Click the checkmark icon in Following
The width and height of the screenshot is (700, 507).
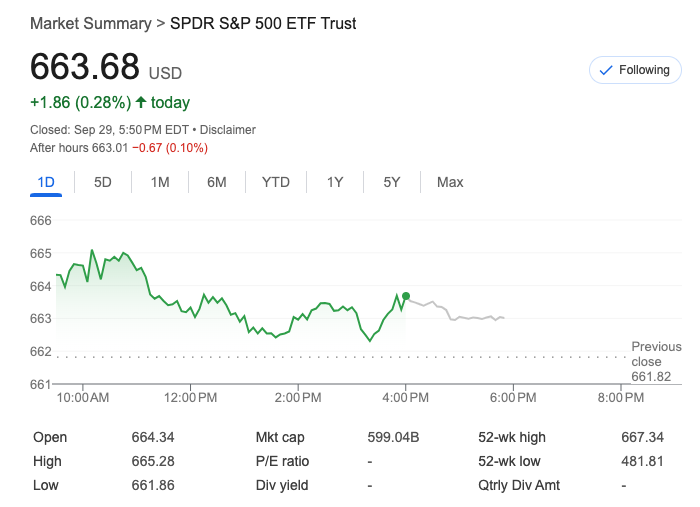point(605,70)
